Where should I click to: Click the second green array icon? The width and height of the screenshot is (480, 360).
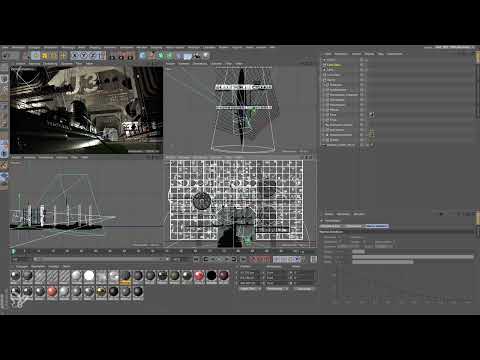pos(170,56)
